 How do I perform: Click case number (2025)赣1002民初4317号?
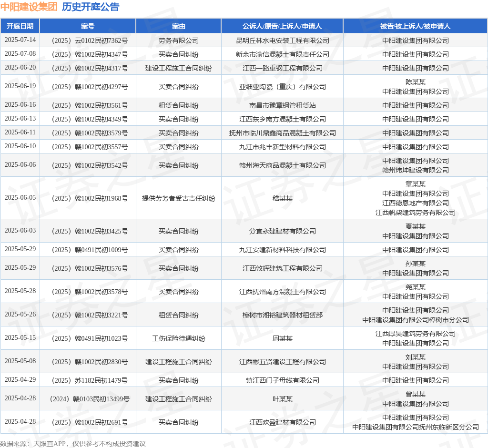[x=89, y=68]
